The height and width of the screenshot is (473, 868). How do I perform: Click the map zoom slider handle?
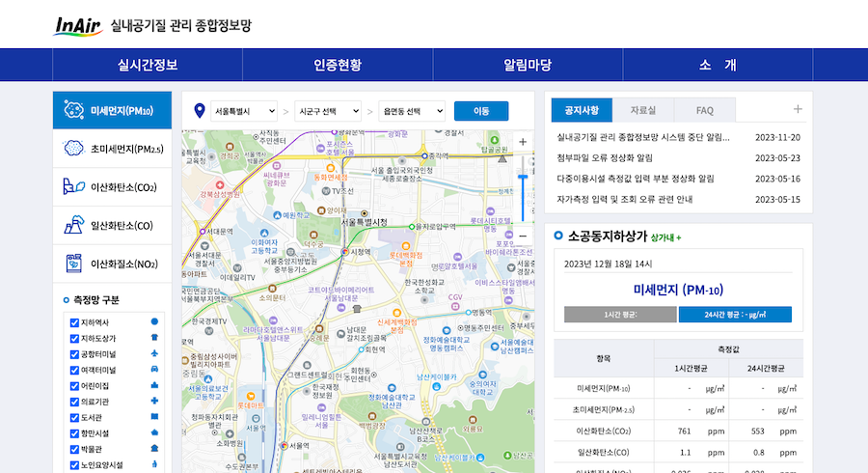[x=523, y=175]
